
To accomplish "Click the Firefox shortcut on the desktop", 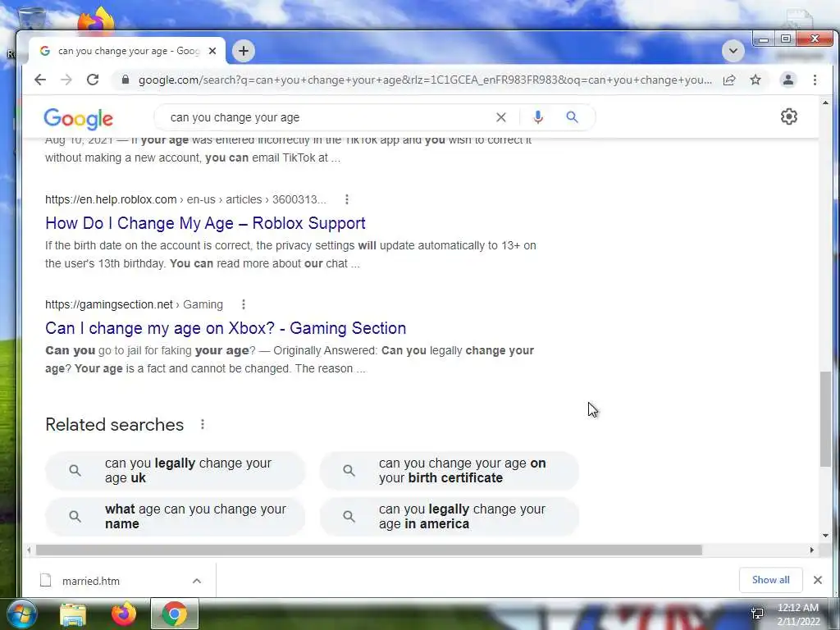I will coord(97,21).
